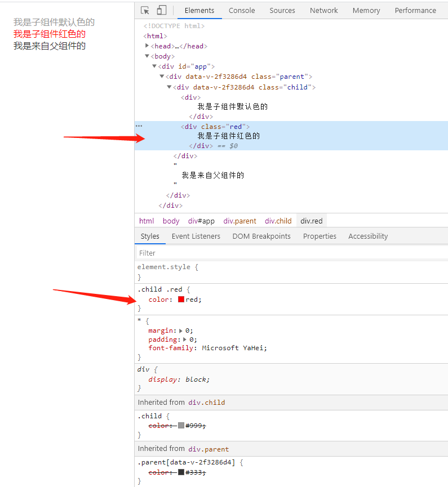The image size is (448, 487).
Task: Select the <html> tag node
Action: 155,36
